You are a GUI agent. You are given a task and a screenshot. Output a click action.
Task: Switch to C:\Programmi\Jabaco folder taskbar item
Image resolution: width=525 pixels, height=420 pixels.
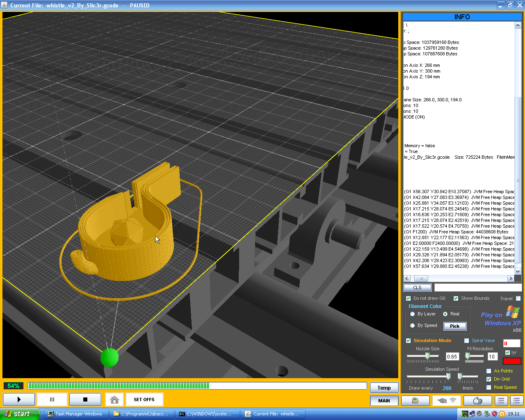[x=142, y=414]
